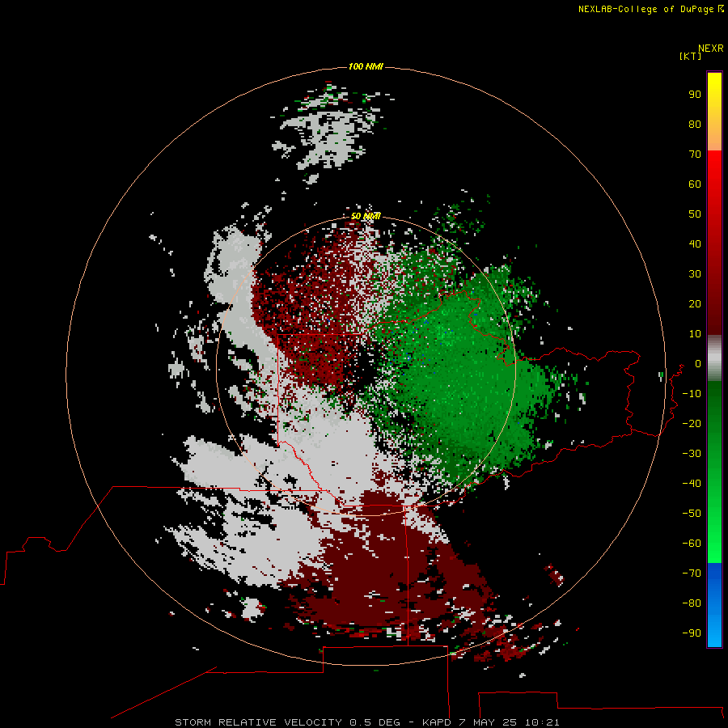
Task: Click the 10 value on the velocity scale
Action: pyautogui.click(x=695, y=334)
